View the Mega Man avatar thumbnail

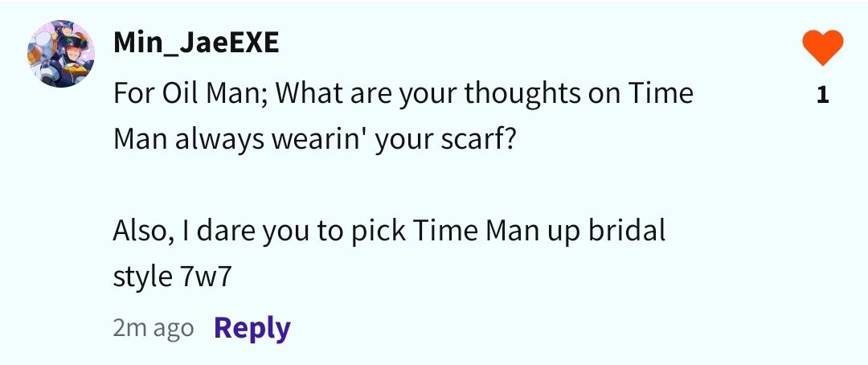pos(61,54)
